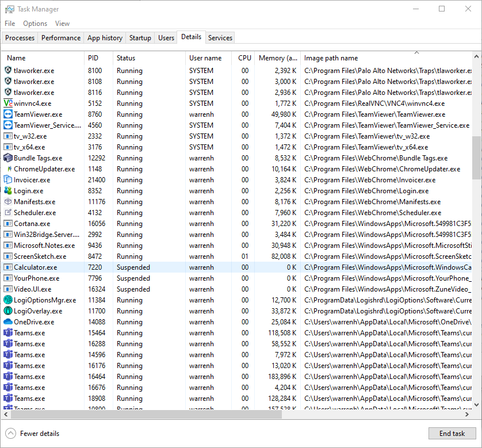
Task: Sort by the Image path name header
Action: pyautogui.click(x=386, y=58)
